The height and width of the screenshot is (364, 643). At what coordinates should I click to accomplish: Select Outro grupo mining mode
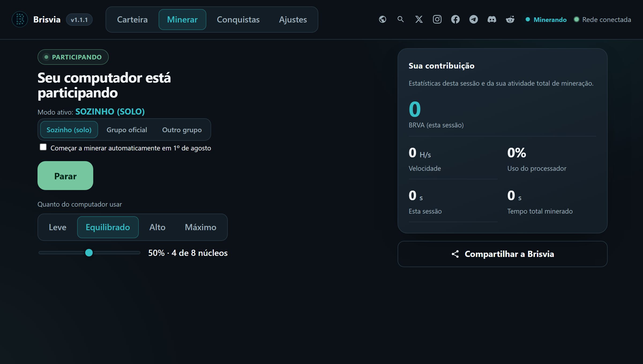[182, 130]
